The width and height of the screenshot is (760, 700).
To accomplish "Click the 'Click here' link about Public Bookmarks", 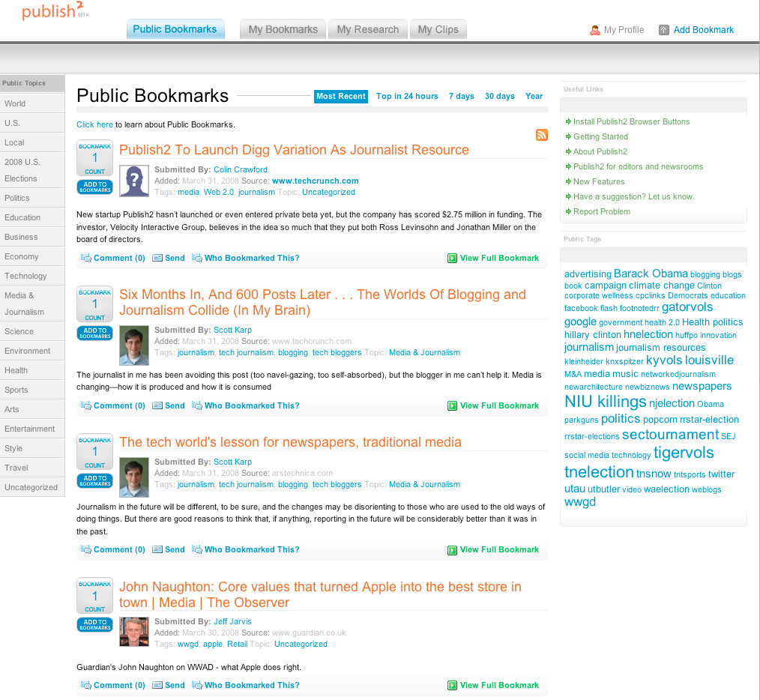I will coord(94,124).
